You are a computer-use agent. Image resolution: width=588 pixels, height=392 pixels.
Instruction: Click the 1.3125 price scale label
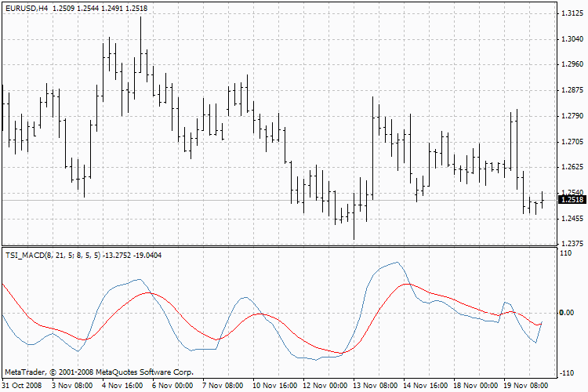572,13
